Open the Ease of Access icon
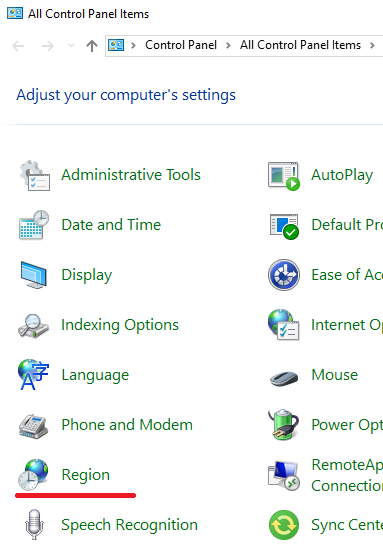The height and width of the screenshot is (548, 383). (284, 275)
